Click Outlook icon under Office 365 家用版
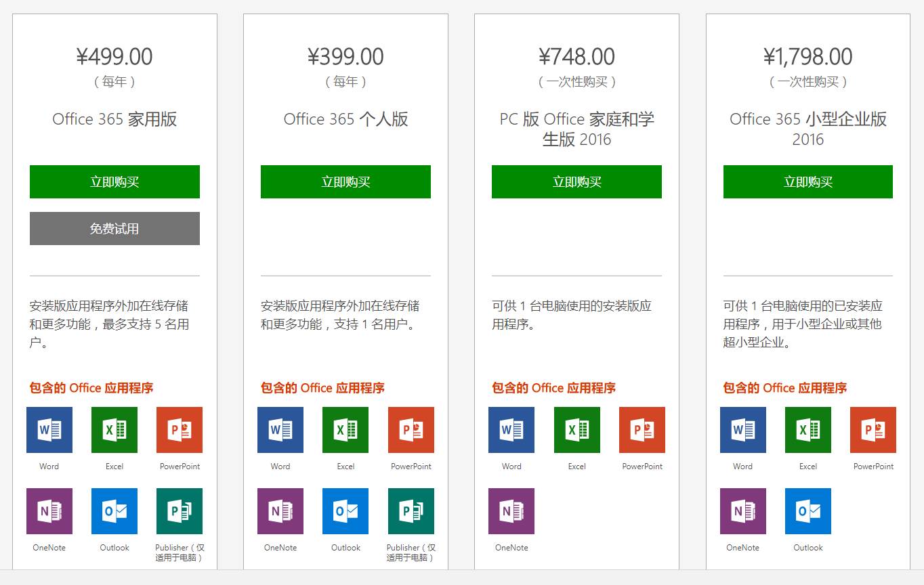 pyautogui.click(x=114, y=511)
